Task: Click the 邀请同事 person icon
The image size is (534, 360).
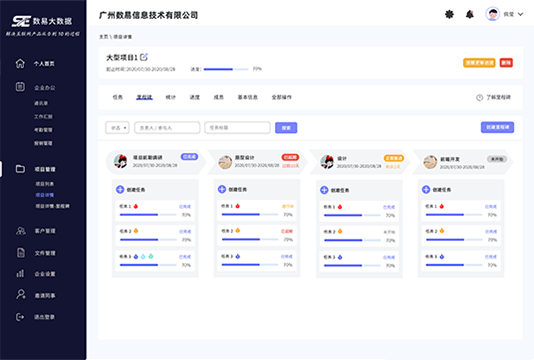Action: pos(21,294)
